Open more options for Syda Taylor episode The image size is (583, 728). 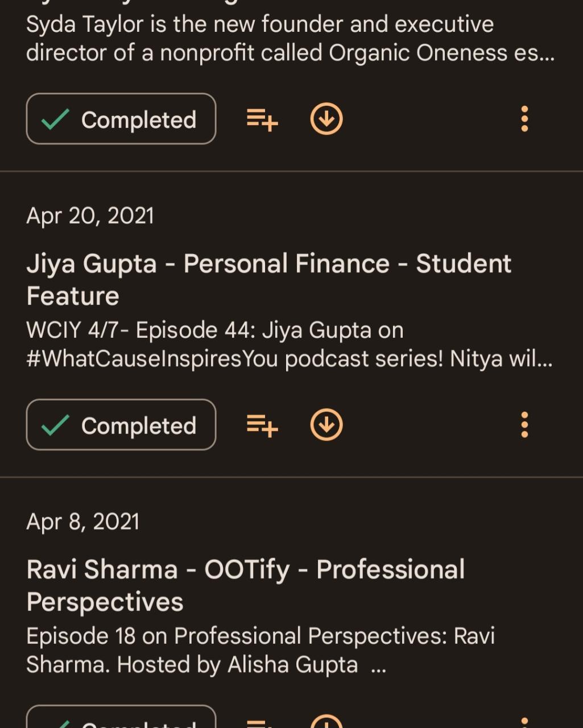[524, 119]
